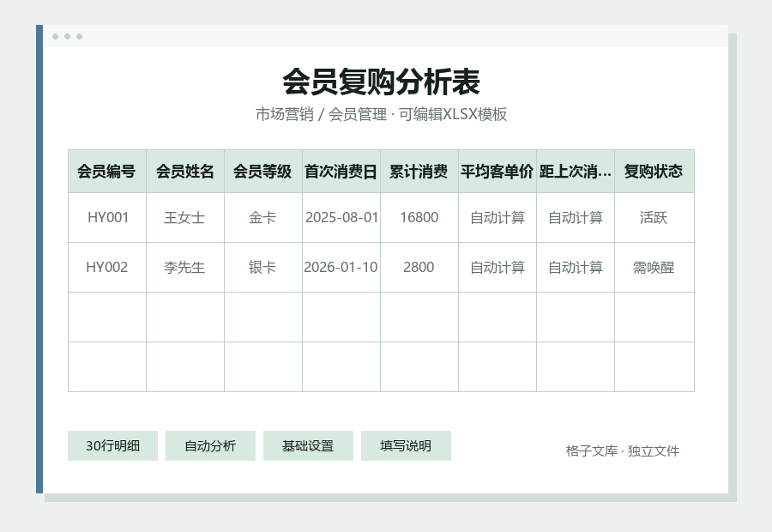Click HY001's 距上次消费 自动计算 cell
The width and height of the screenshot is (772, 532).
click(575, 218)
